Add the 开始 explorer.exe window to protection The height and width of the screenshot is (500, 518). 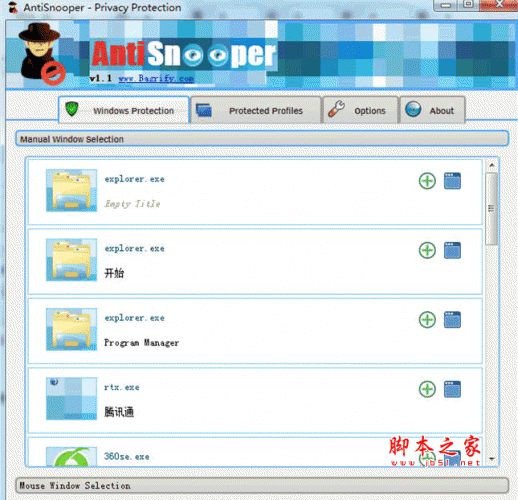[x=427, y=250]
